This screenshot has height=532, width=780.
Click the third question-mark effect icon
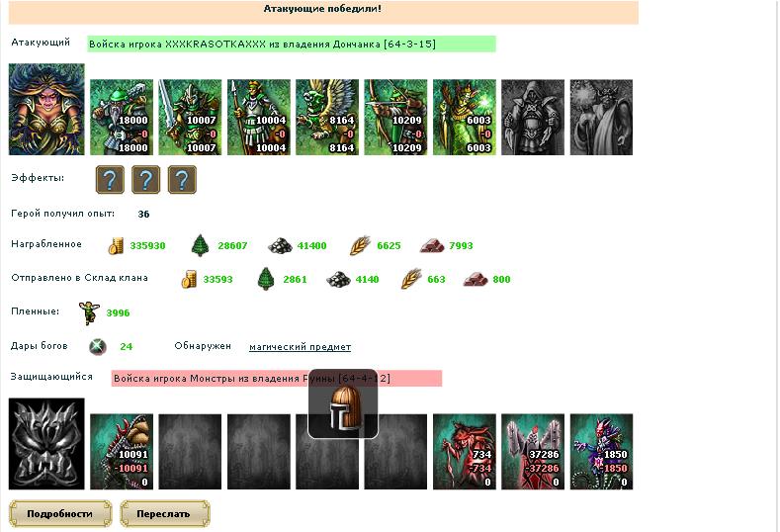pos(182,180)
